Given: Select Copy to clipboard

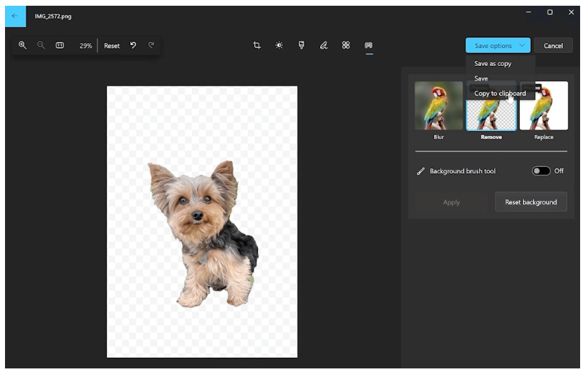Looking at the screenshot, I should tap(500, 93).
